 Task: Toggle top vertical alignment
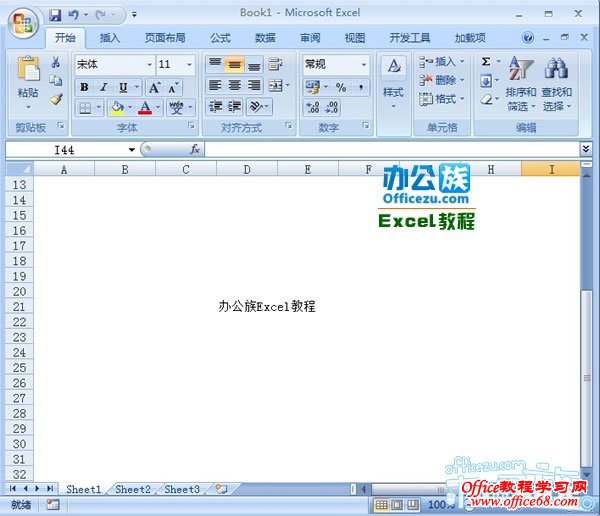pos(215,64)
